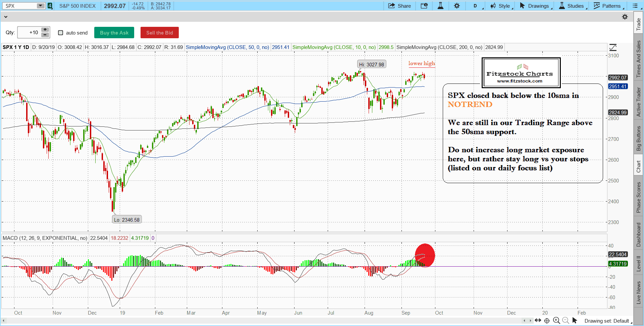Viewport: 644px width, 326px height.
Task: Click the expand time axis arrows icon
Action: pyautogui.click(x=538, y=321)
